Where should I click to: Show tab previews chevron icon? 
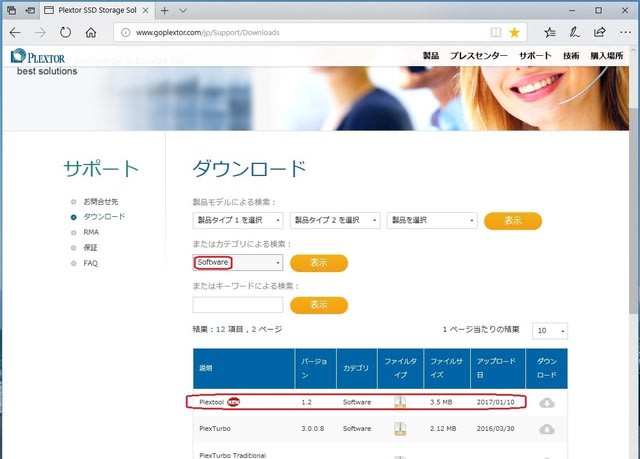tap(183, 11)
